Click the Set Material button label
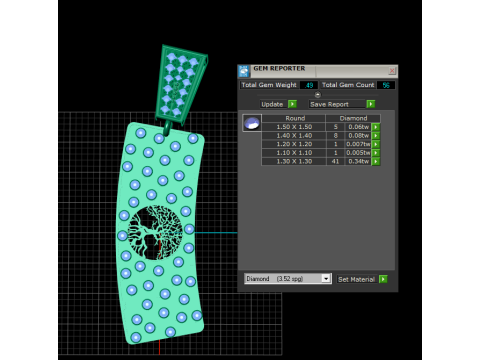The width and height of the screenshot is (480, 360). tap(356, 279)
